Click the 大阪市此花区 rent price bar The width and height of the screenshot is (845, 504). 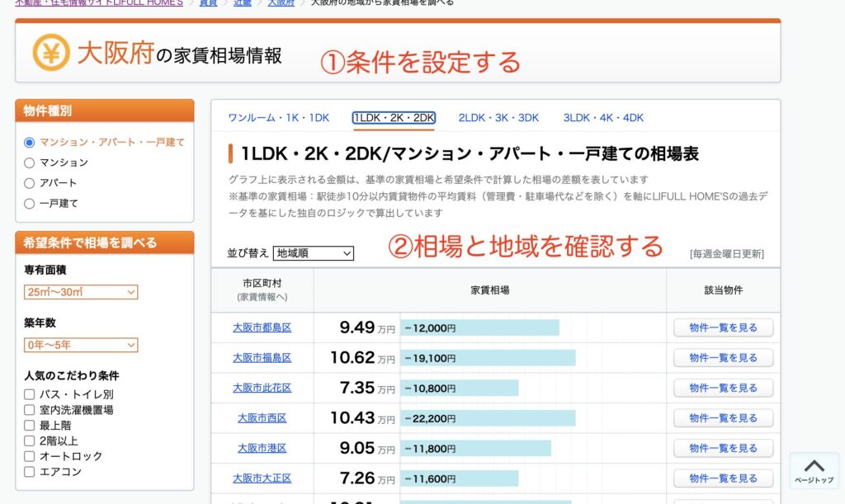[x=460, y=388]
